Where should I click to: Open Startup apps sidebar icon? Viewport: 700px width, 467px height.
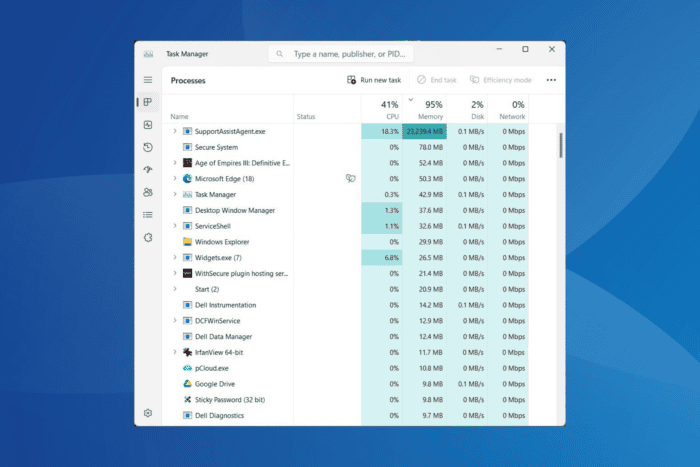coord(148,170)
